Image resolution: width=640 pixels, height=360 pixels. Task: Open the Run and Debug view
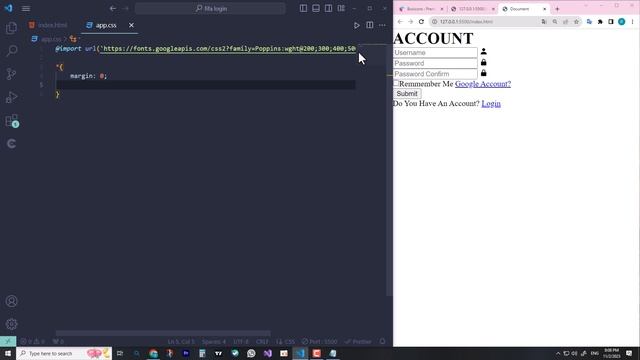click(11, 97)
